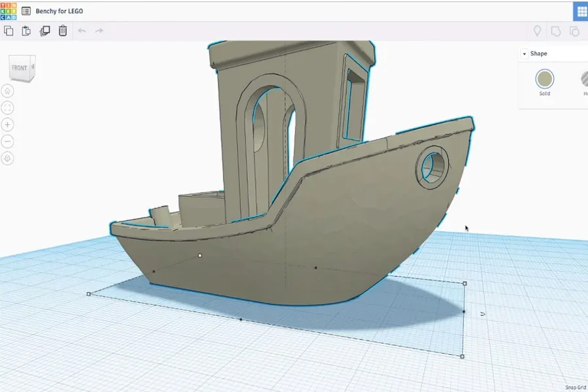This screenshot has height=392, width=588.
Task: Return to the home view
Action: coord(7,91)
